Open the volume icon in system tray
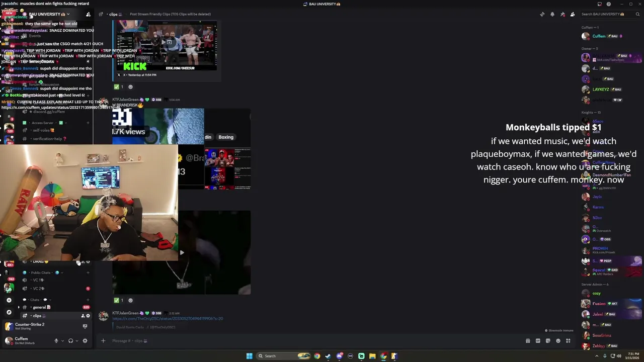This screenshot has height=362, width=644. [x=619, y=356]
